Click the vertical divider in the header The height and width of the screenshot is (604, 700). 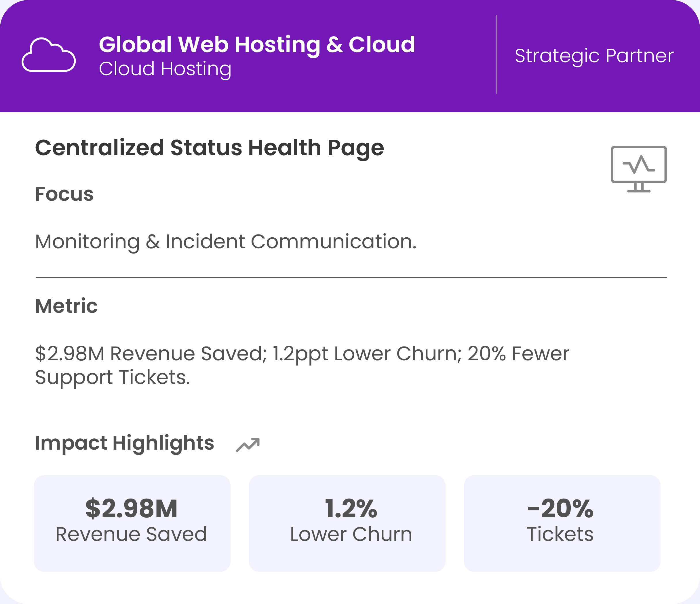497,55
